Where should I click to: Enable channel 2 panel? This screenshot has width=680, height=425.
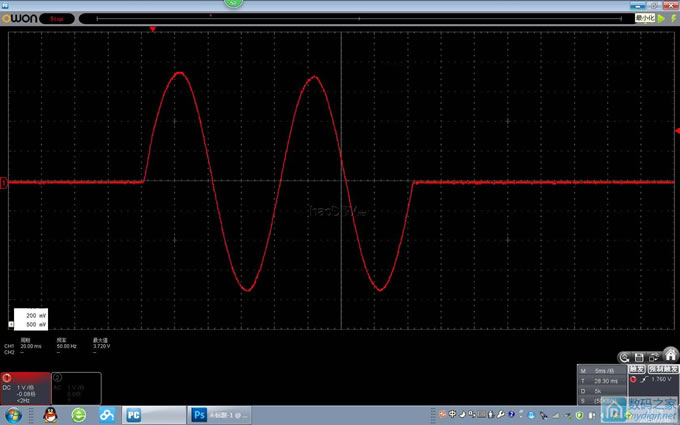tap(75, 388)
